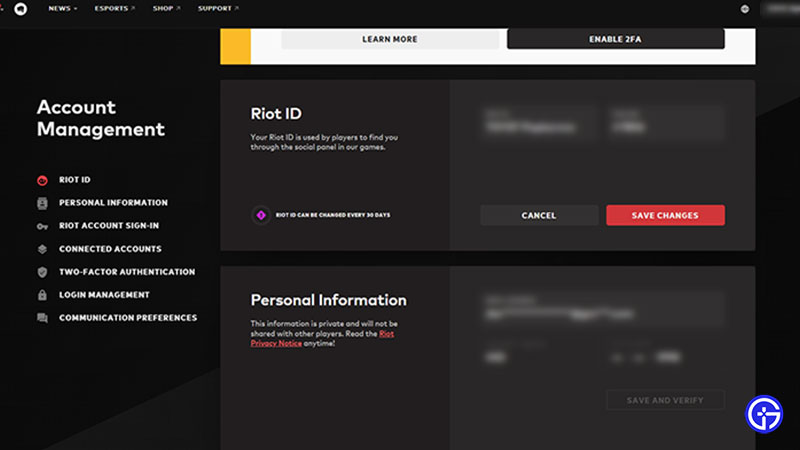Screen dimensions: 800x450
Task: Click the Save Changes button
Action: point(665,215)
